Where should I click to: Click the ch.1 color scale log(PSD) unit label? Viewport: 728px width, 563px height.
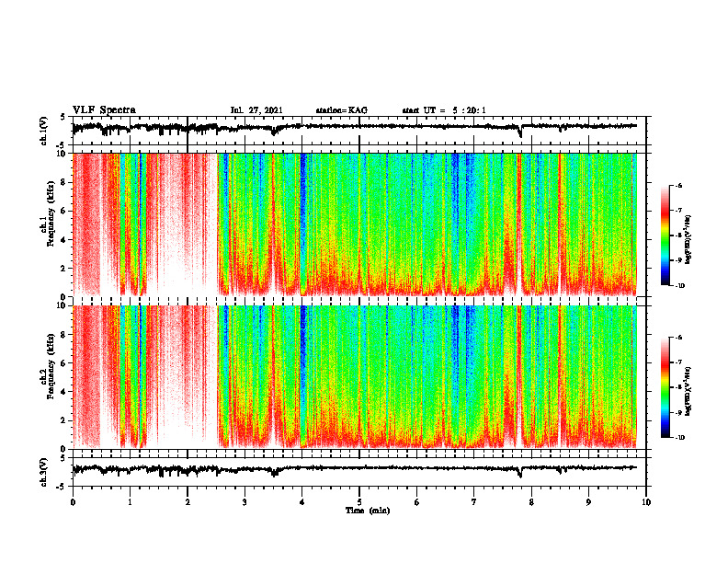(688, 240)
